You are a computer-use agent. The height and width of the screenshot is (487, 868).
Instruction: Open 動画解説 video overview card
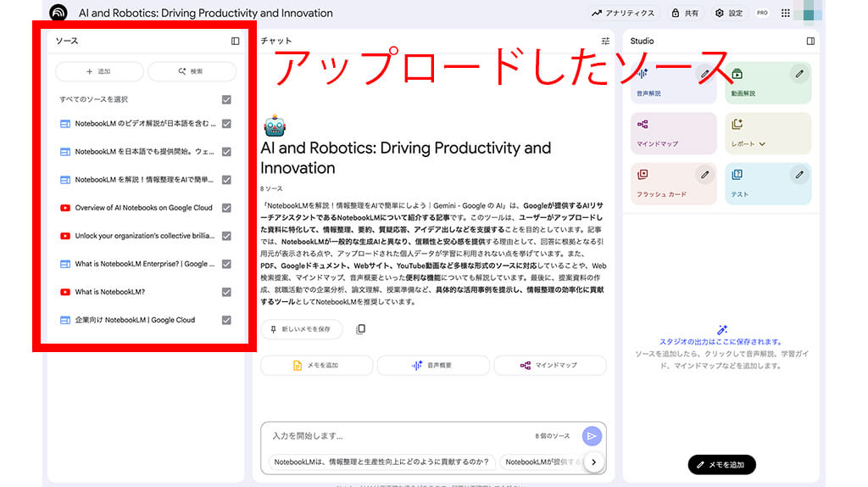(x=768, y=83)
